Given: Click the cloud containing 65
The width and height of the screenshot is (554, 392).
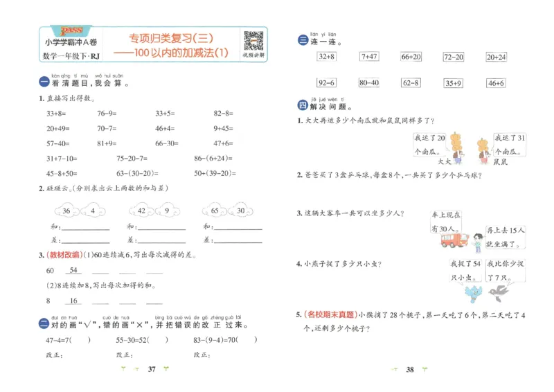Looking at the screenshot, I should click(x=215, y=211).
